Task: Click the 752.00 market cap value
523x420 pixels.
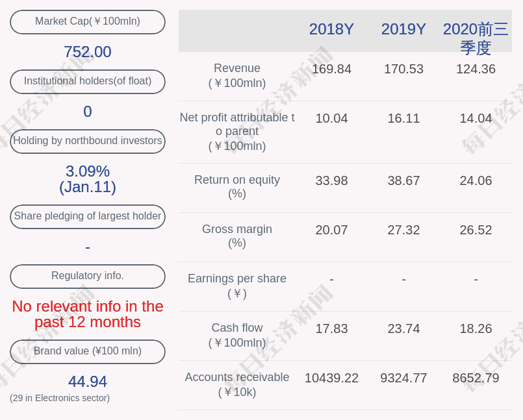Action: [88, 52]
